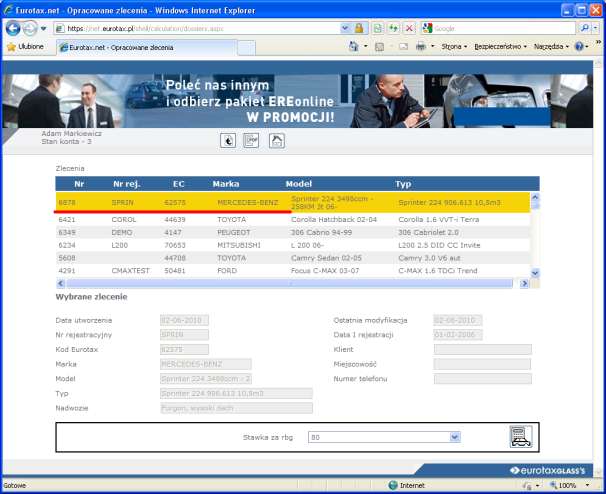This screenshot has height=494, width=606.
Task: Click the first flame document toolbar icon
Action: click(x=228, y=141)
